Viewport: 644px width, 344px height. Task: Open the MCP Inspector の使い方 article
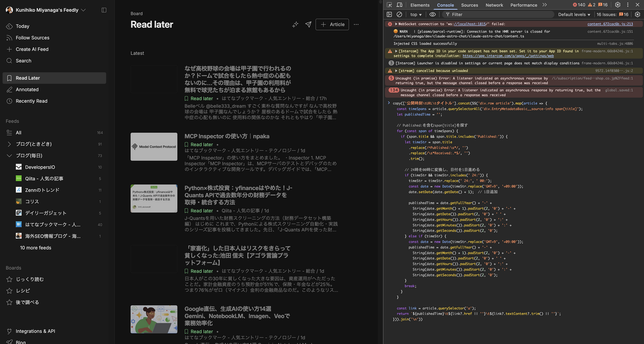(x=227, y=136)
